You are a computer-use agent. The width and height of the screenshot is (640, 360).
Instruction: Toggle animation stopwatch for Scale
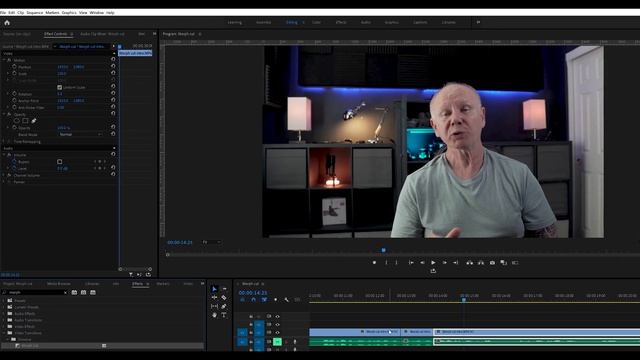[14, 73]
